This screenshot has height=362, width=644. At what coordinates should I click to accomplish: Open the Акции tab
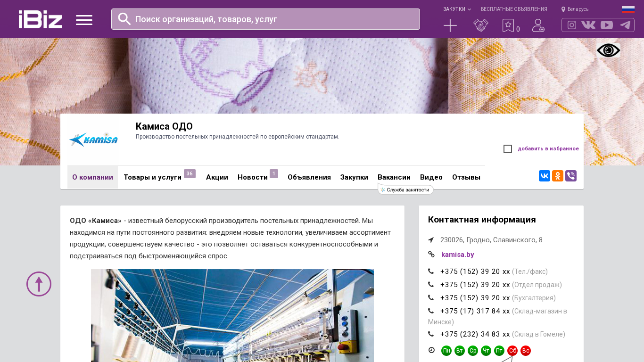coord(217,177)
